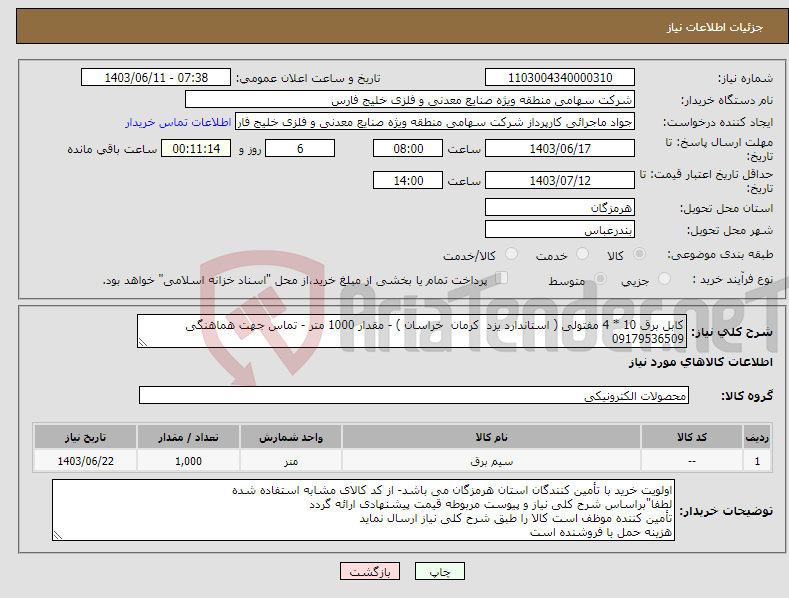Image resolution: width=789 pixels, height=598 pixels.
Task: Click the تاریخ نیاز column header
Action: click(85, 437)
